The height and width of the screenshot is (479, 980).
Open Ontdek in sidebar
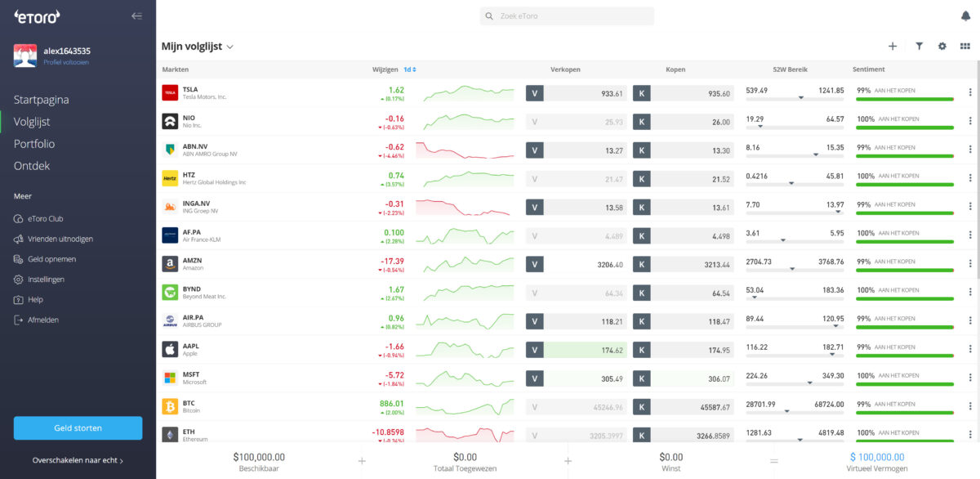tap(32, 166)
